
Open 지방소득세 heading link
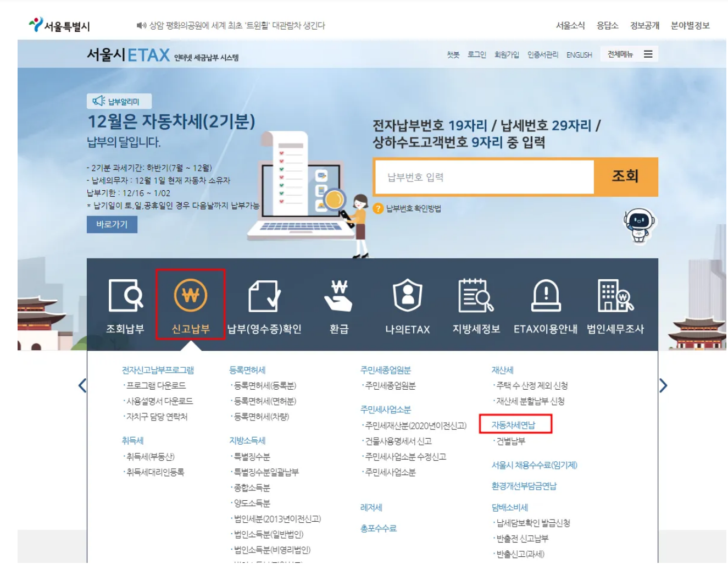247,440
